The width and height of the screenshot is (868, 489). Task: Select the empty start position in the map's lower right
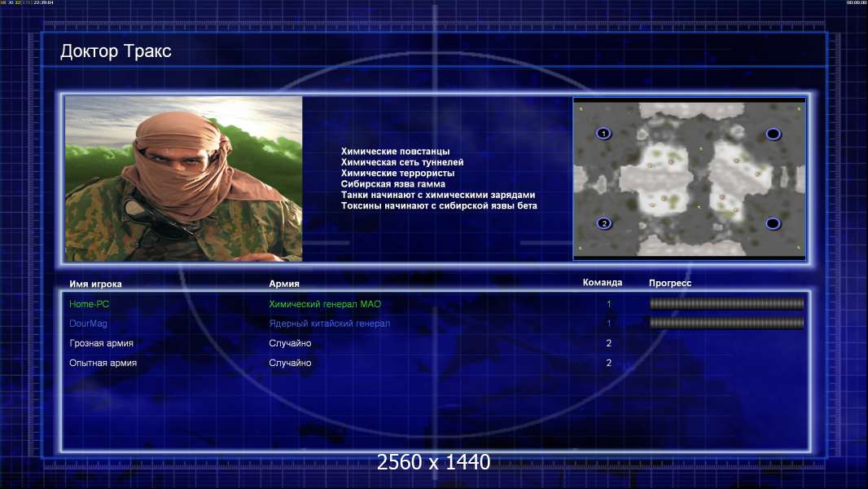coord(773,223)
